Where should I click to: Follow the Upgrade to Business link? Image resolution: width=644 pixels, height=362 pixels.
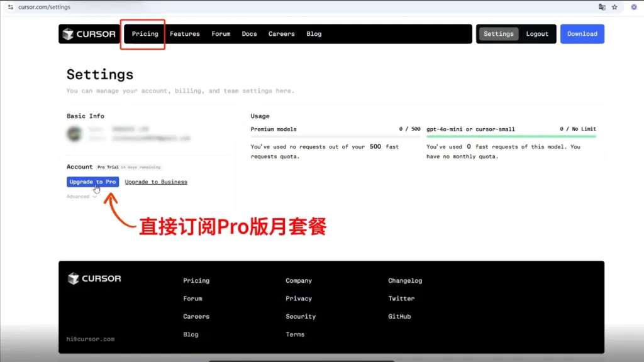pos(156,182)
